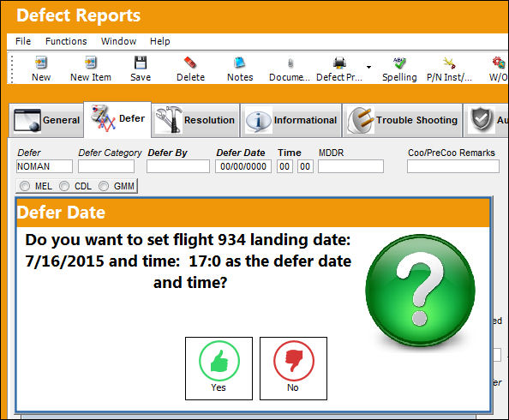This screenshot has height=420, width=509.
Task: Go to the Trouble Shooting tab
Action: click(x=403, y=120)
